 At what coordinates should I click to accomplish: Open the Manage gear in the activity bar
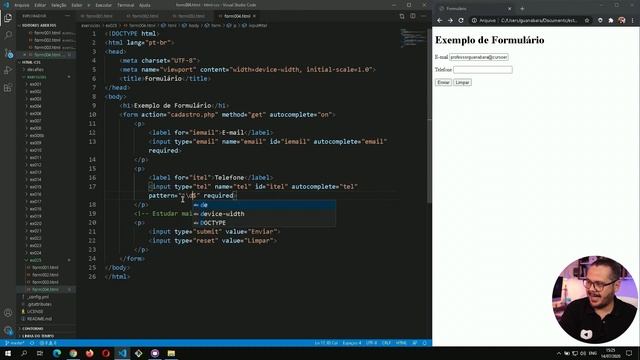tap(8, 330)
